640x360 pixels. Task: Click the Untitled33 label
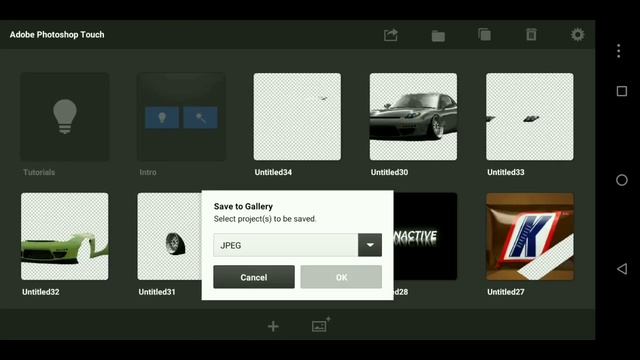tap(506, 172)
